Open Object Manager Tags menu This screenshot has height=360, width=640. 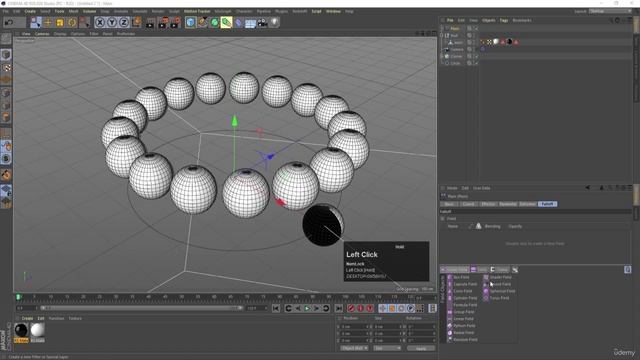tap(504, 20)
